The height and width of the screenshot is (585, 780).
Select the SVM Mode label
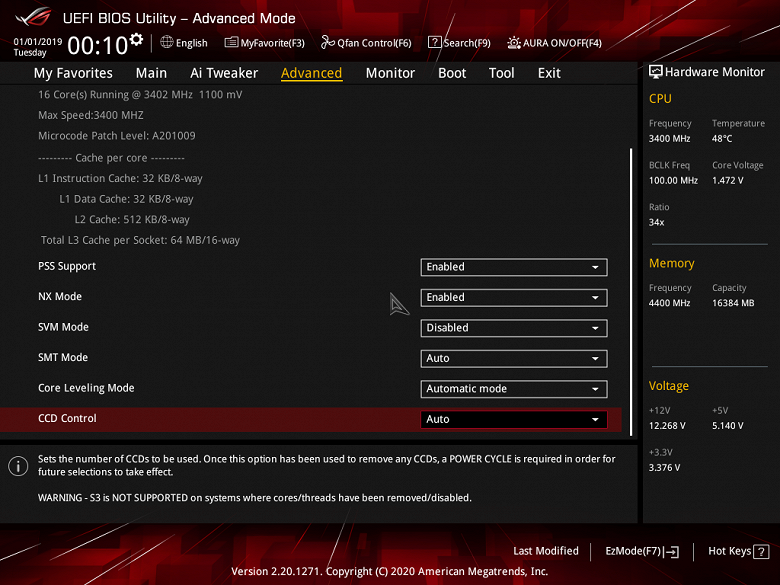[63, 327]
